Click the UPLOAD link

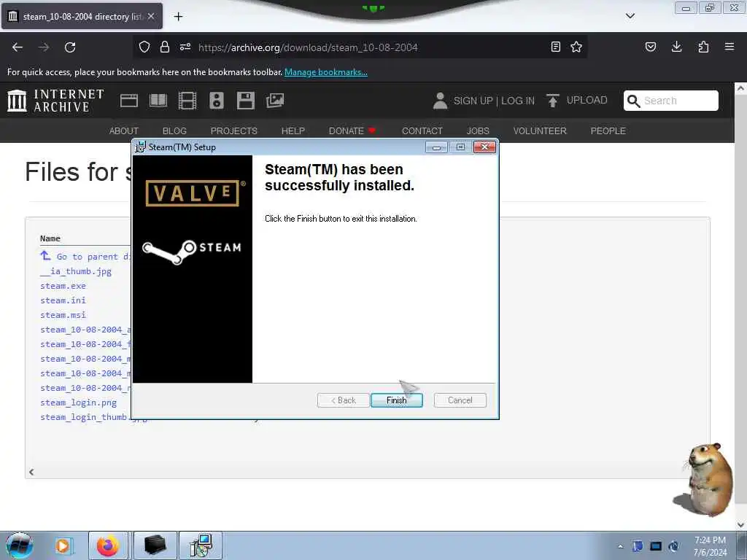(x=578, y=100)
